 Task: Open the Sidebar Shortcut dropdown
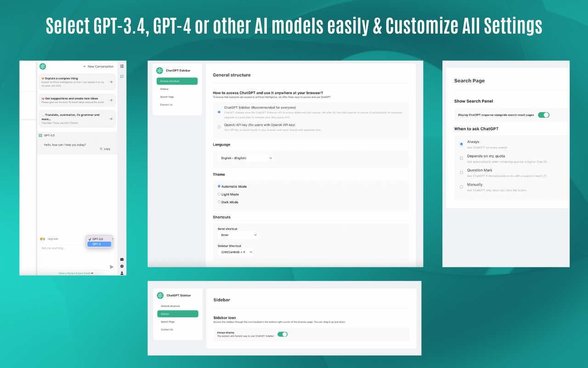236,252
